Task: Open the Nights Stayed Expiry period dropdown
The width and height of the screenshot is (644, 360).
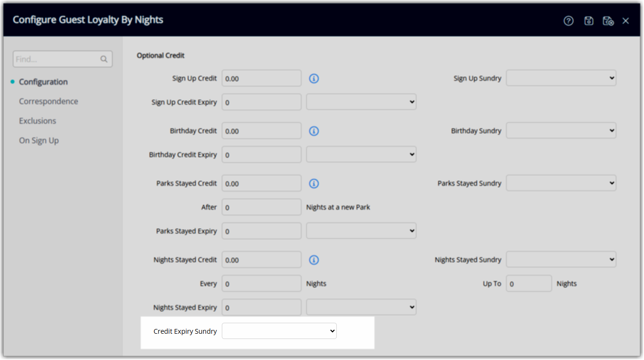Action: [x=361, y=307]
